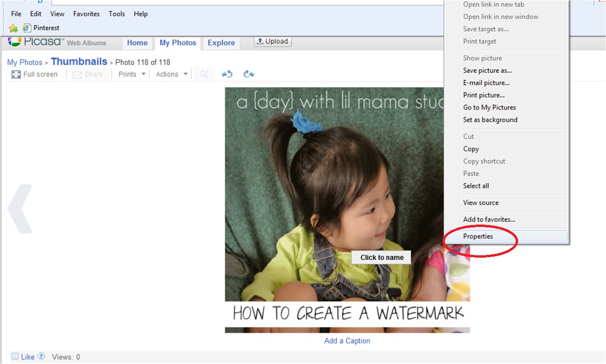Click the yellow favorites star icon
Viewport: 606px width, 364px height.
[x=13, y=28]
